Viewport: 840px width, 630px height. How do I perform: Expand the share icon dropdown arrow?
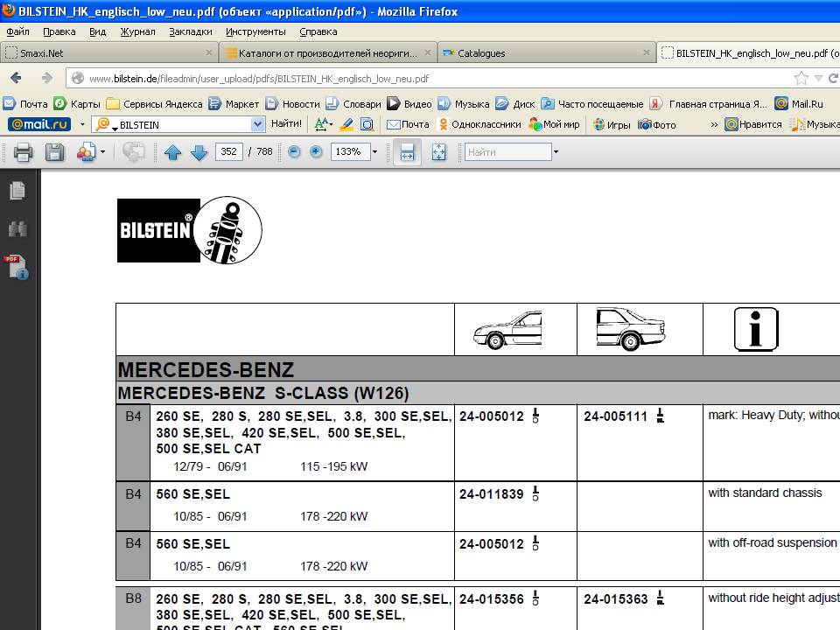(102, 151)
